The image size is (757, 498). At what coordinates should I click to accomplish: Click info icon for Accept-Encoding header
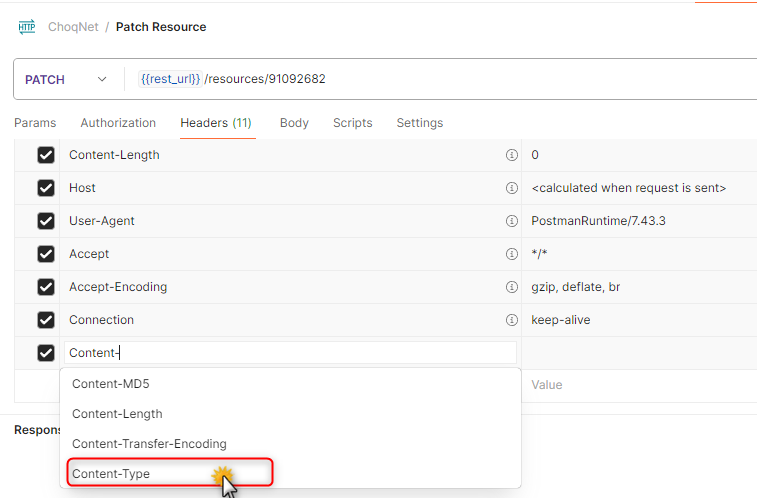(x=512, y=287)
